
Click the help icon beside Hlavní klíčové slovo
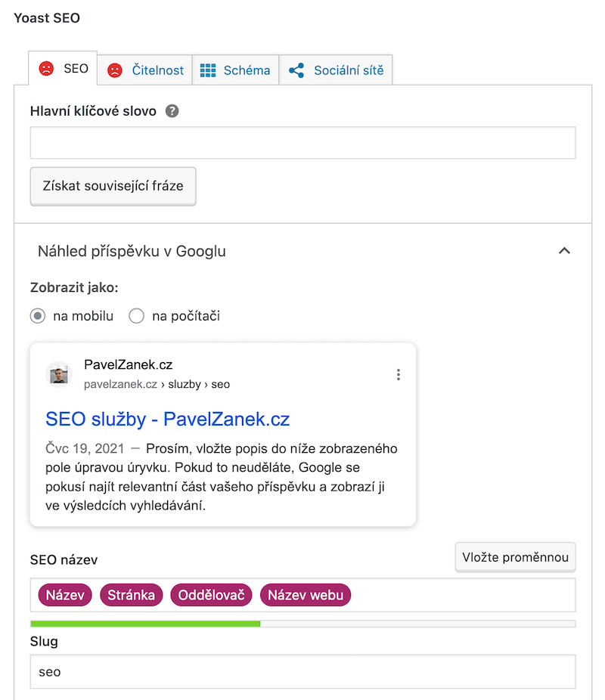pyautogui.click(x=172, y=111)
